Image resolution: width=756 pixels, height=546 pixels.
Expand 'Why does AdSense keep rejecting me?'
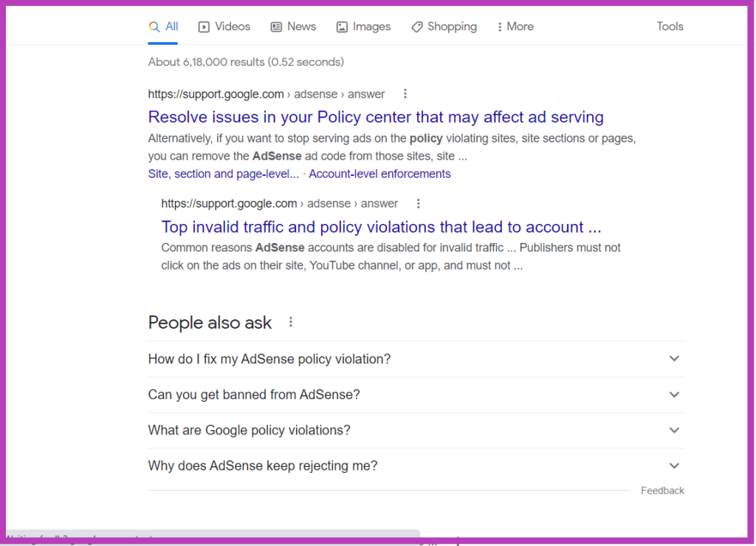(x=673, y=465)
